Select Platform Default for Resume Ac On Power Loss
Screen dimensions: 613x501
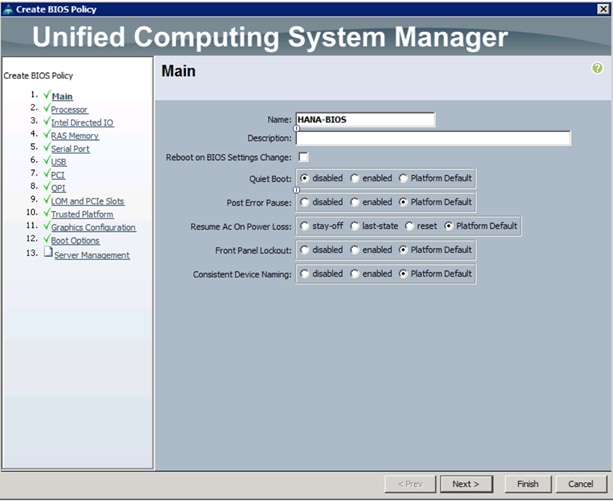pyautogui.click(x=448, y=226)
